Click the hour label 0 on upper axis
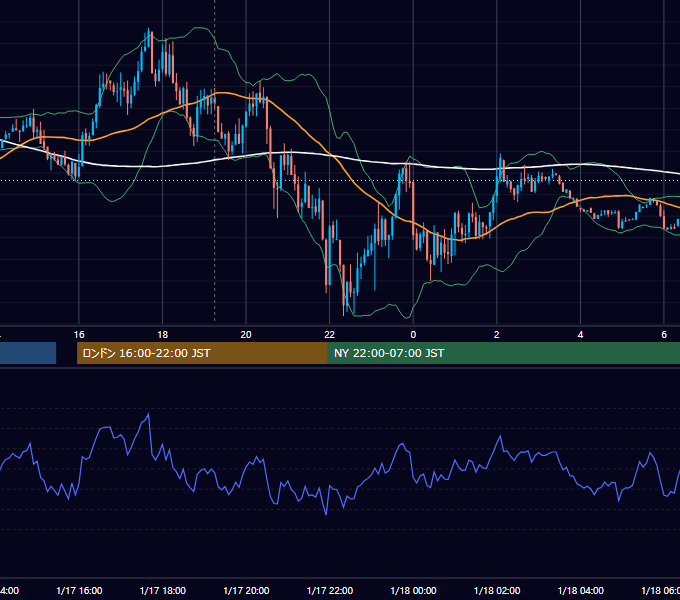This screenshot has width=680, height=600. coord(413,335)
